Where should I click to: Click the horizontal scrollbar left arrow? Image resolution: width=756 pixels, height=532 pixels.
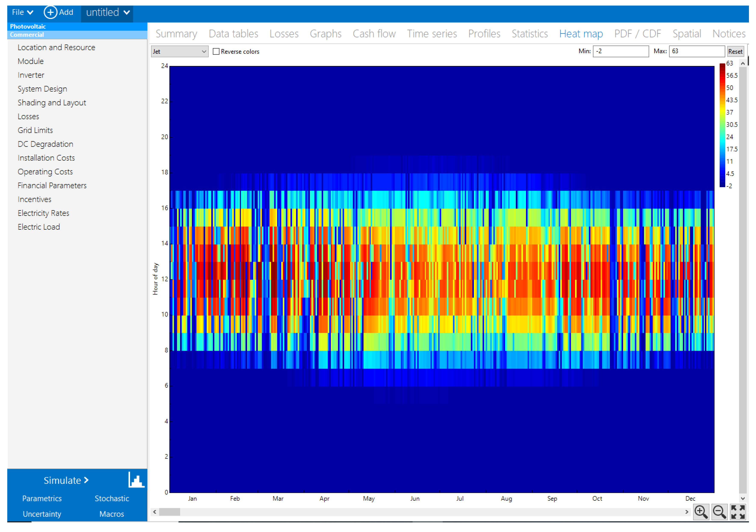154,512
